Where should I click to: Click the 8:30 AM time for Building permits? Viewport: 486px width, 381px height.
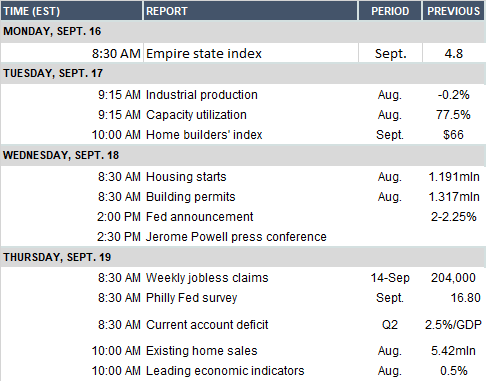point(119,197)
